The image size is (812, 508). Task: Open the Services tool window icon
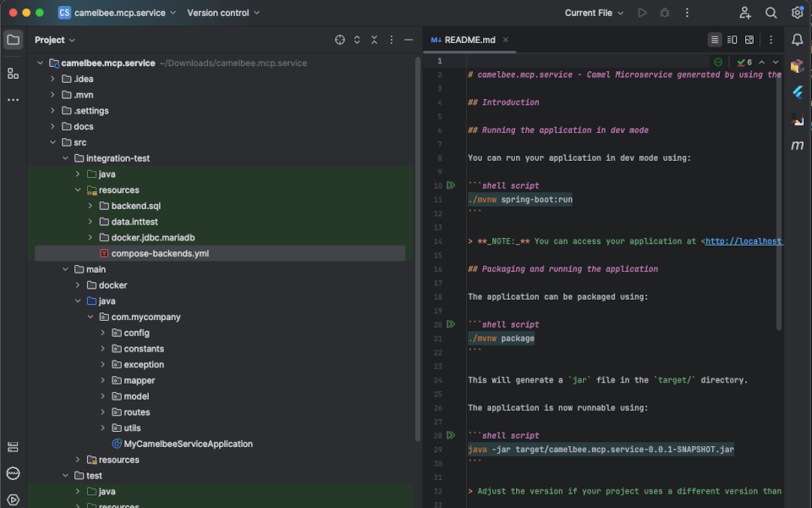pos(13,447)
